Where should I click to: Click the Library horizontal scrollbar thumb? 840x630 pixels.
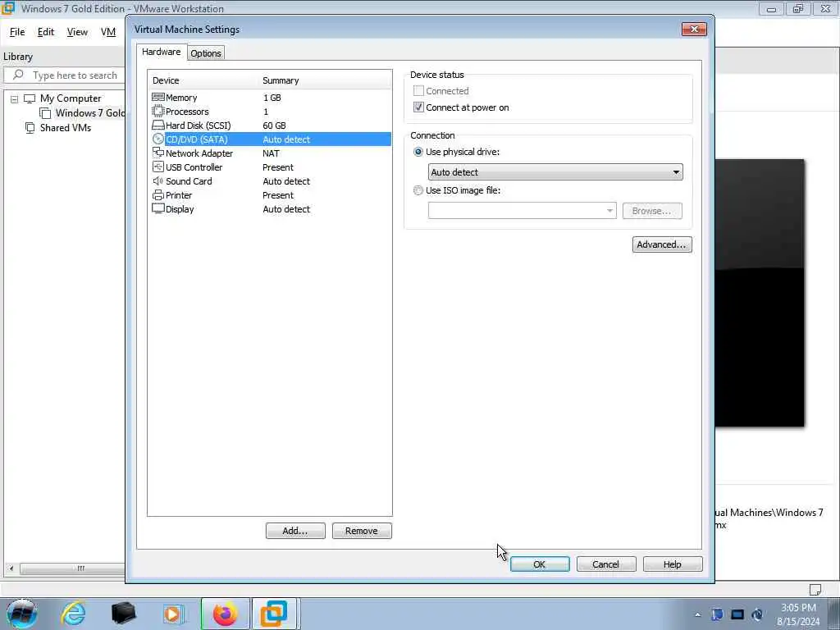click(x=72, y=568)
